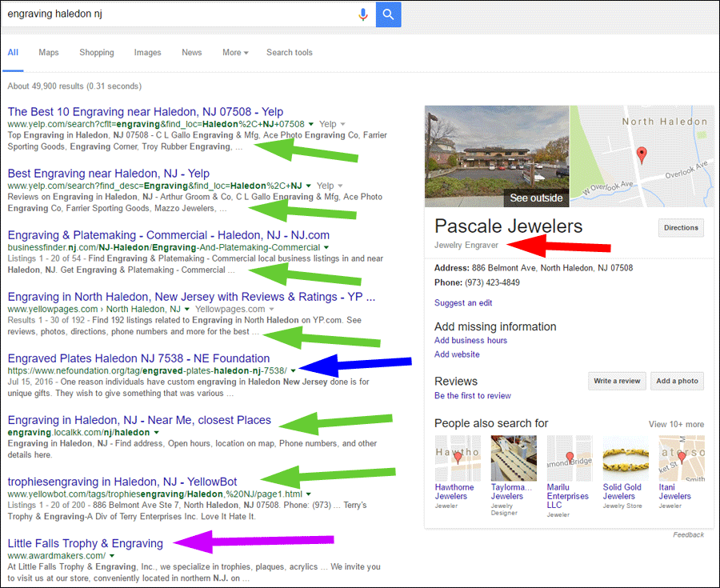
Task: Click the Hawthorne Jewelers link
Action: pos(454,492)
